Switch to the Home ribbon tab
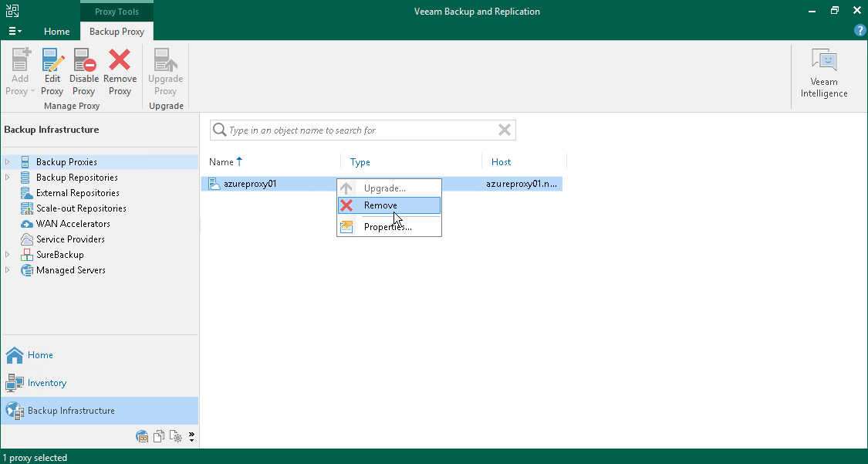 pyautogui.click(x=56, y=32)
